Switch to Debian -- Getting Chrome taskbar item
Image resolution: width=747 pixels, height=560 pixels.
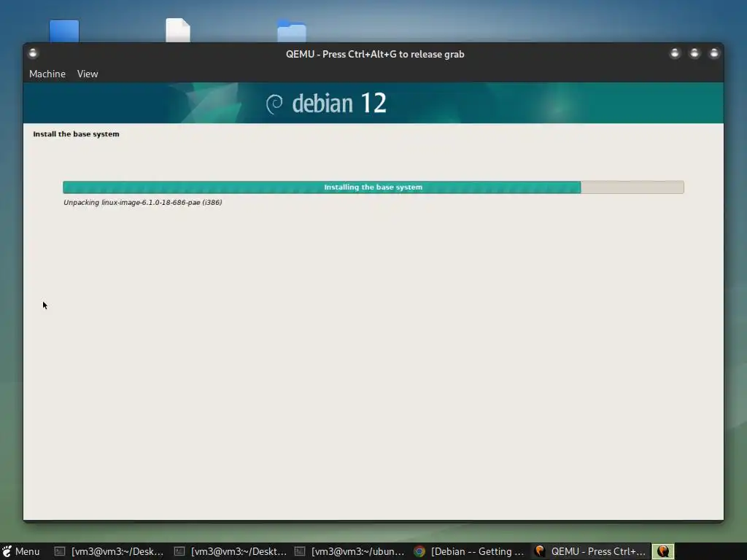tap(469, 551)
